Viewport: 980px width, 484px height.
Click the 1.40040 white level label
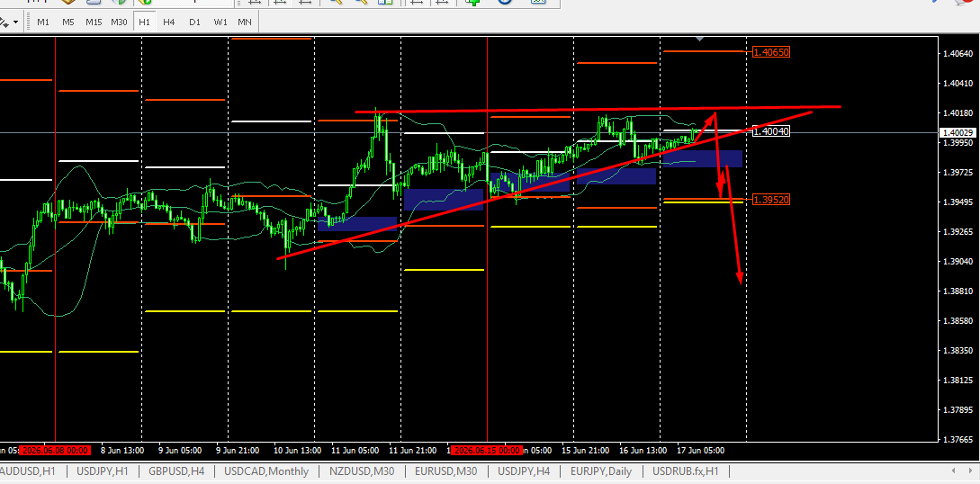[771, 131]
